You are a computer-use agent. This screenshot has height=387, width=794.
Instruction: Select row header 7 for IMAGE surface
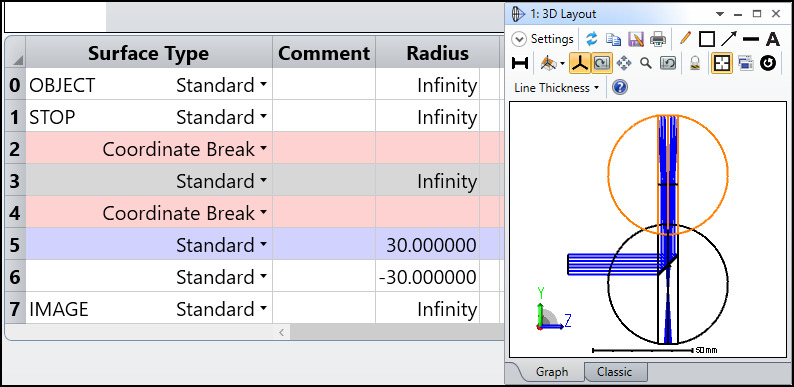point(15,308)
